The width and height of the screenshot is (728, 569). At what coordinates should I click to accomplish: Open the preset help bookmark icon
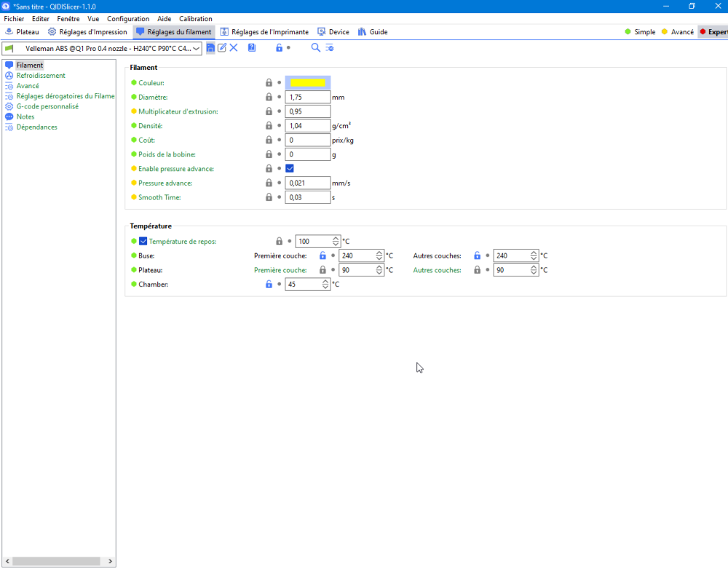coord(252,48)
